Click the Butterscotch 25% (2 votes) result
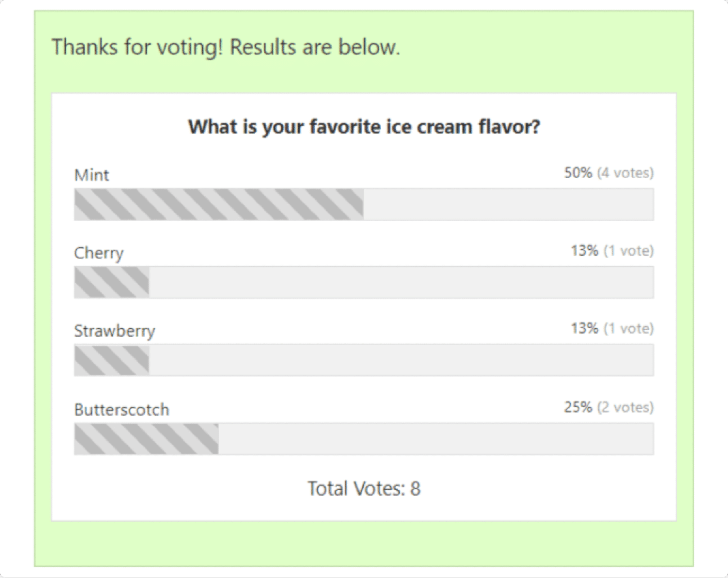Image resolution: width=728 pixels, height=578 pixels. (x=609, y=407)
